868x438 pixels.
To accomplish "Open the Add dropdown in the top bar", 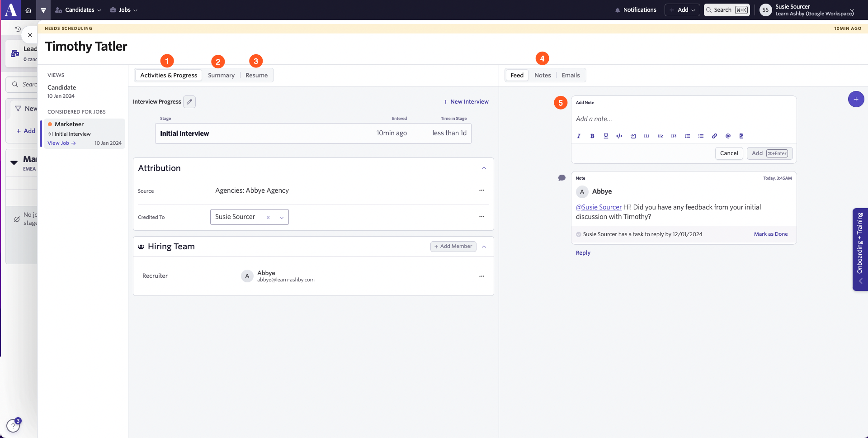I will pyautogui.click(x=682, y=10).
